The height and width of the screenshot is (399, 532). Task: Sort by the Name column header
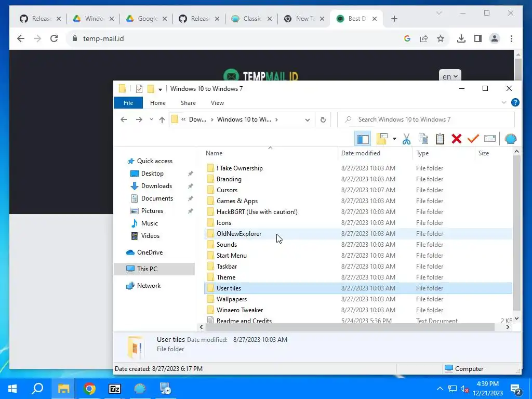point(271,153)
